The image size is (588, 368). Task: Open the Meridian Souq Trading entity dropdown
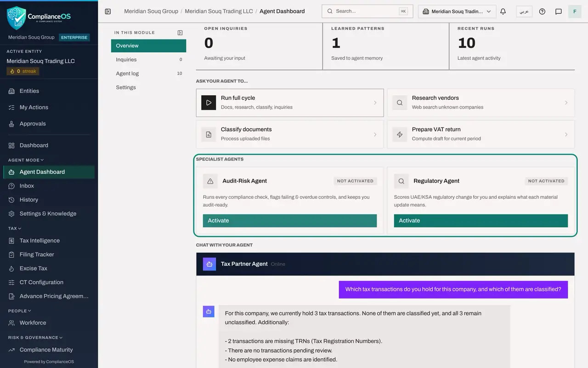pyautogui.click(x=457, y=11)
